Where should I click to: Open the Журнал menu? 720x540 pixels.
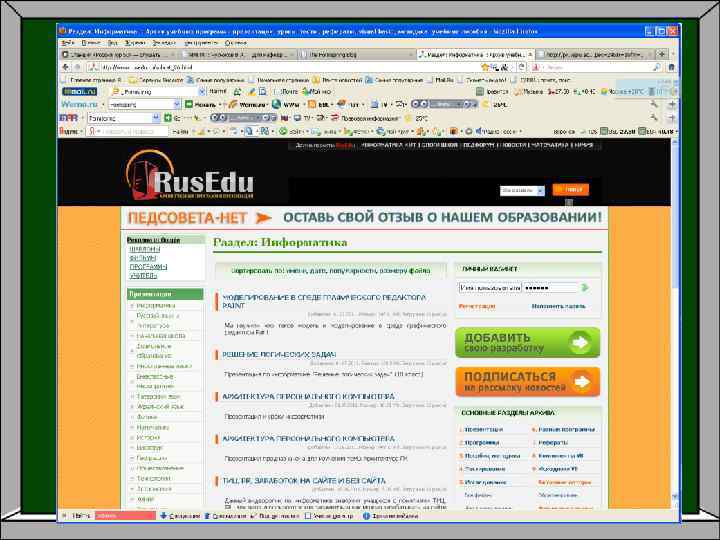point(135,43)
